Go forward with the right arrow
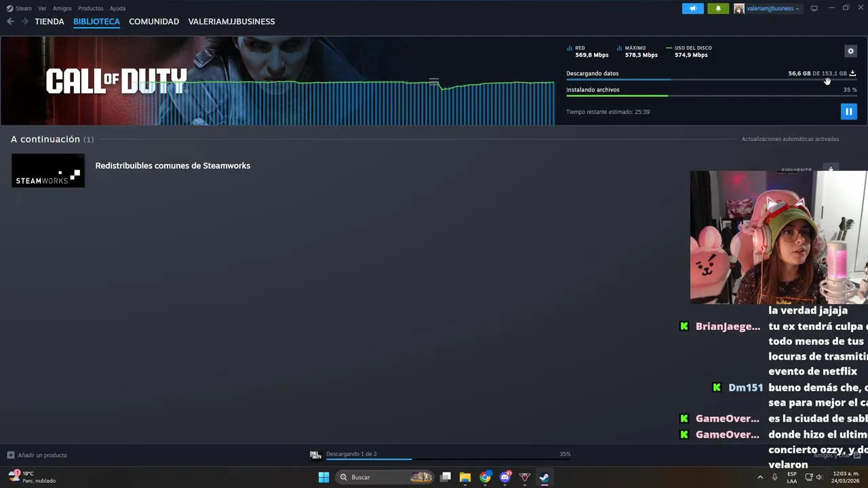This screenshot has width=868, height=488. tap(25, 22)
